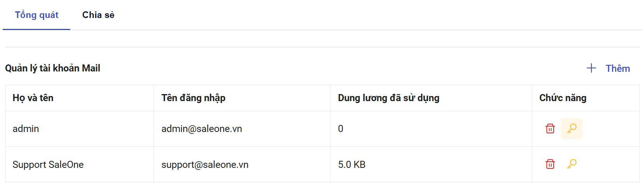Click the 5.0 KB storage value
Viewport: 644px width, 187px height.
[352, 164]
